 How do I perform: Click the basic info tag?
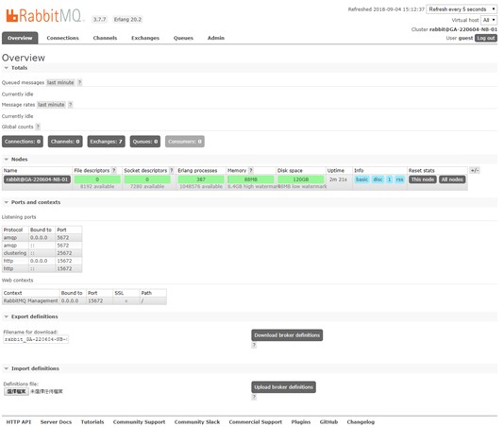(x=361, y=179)
